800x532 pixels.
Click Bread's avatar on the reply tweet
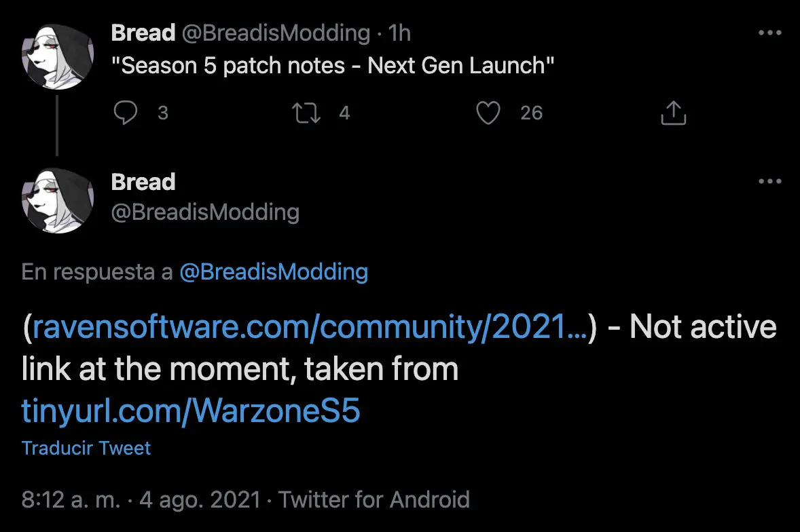(57, 201)
